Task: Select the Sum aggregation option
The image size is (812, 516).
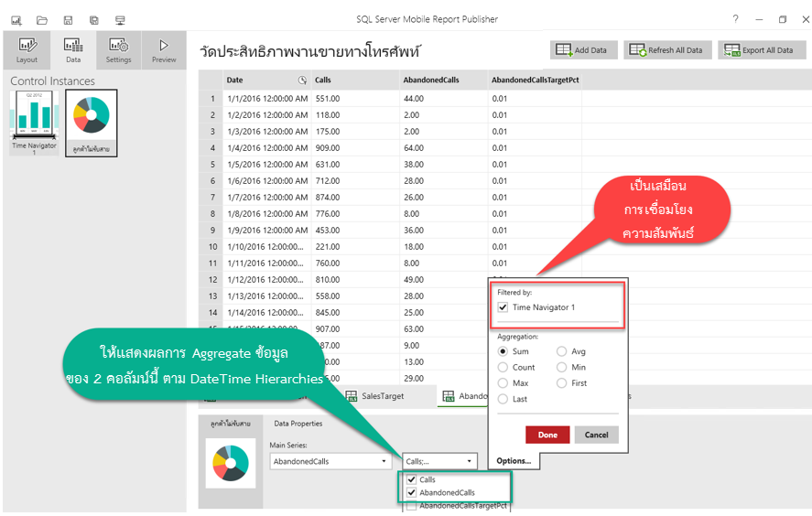Action: click(503, 351)
